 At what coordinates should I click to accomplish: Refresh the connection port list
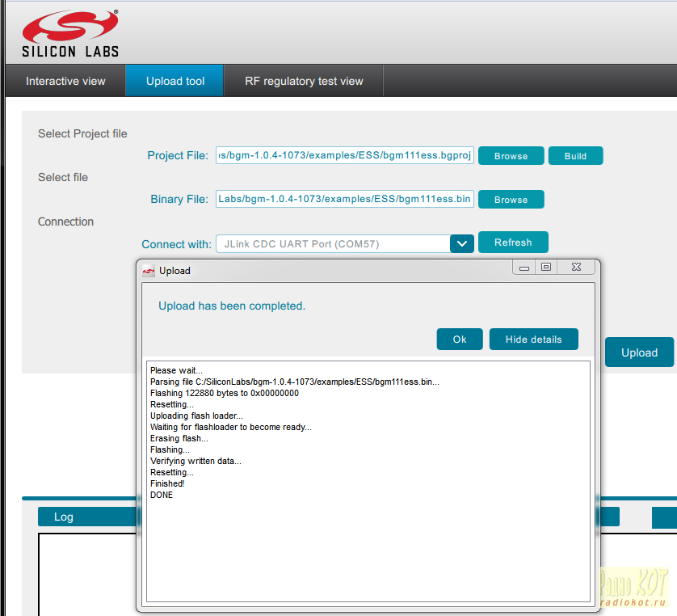(513, 243)
